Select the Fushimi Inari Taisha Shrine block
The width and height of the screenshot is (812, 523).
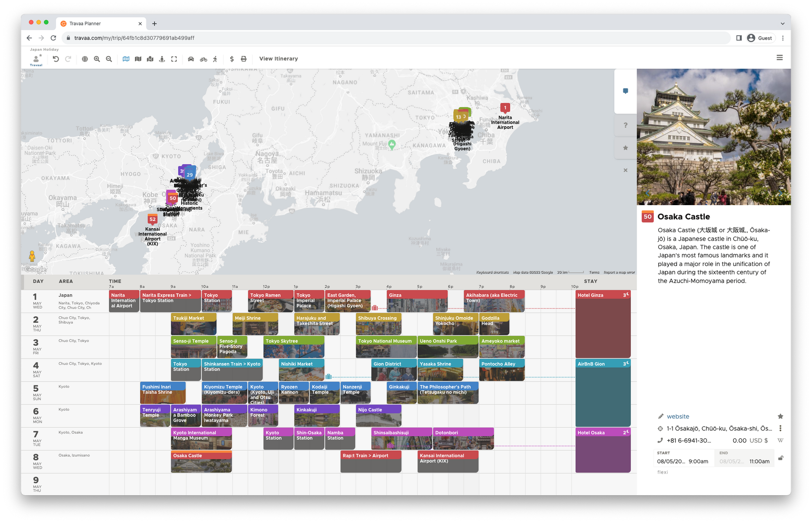pyautogui.click(x=163, y=393)
